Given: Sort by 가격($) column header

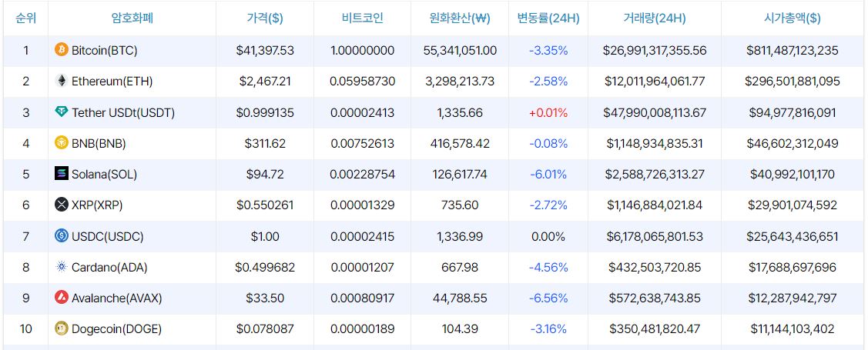Looking at the screenshot, I should 265,18.
